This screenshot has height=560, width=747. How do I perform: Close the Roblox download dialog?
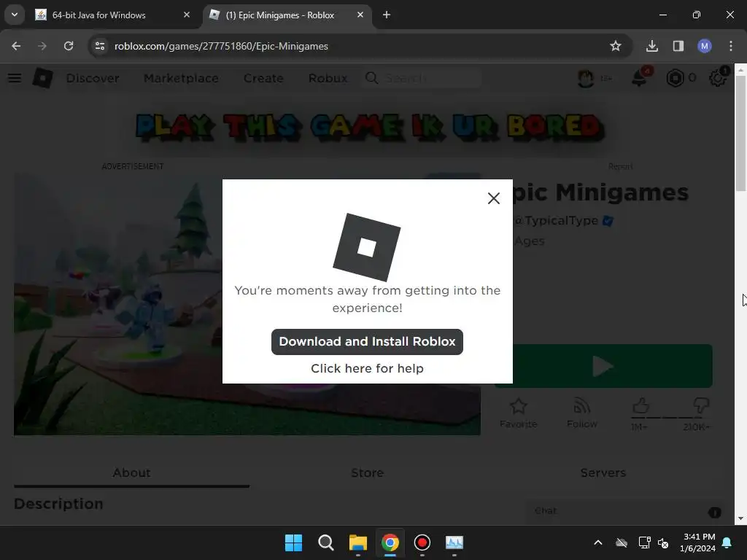(494, 198)
